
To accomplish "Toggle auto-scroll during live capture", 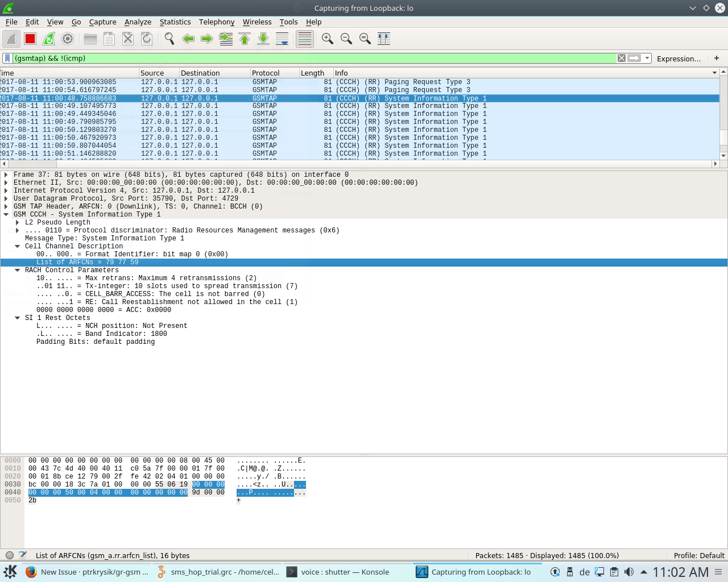I will click(282, 39).
